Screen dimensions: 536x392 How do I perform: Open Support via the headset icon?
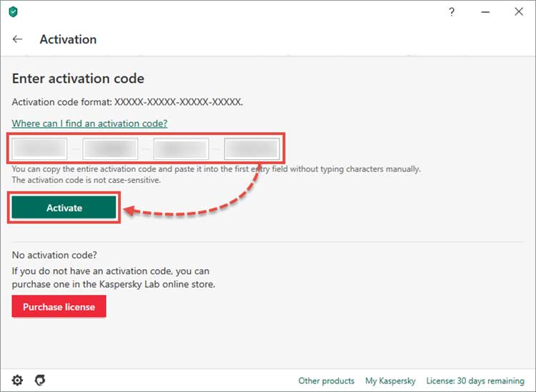[40, 380]
